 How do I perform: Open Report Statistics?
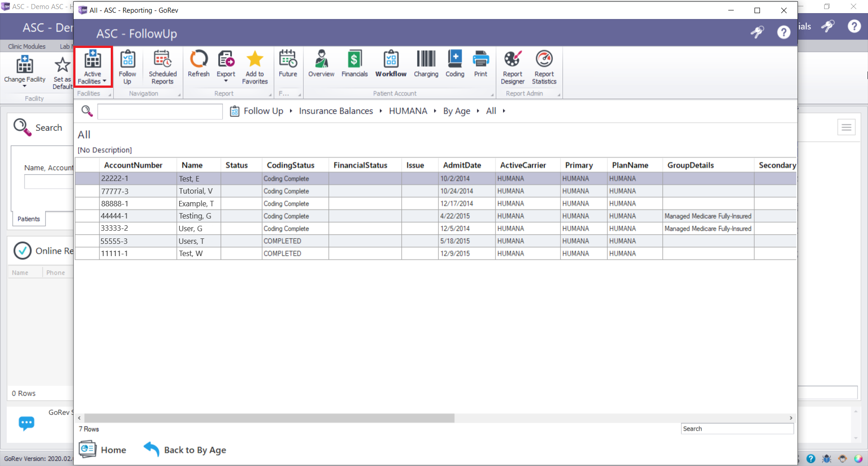point(544,67)
